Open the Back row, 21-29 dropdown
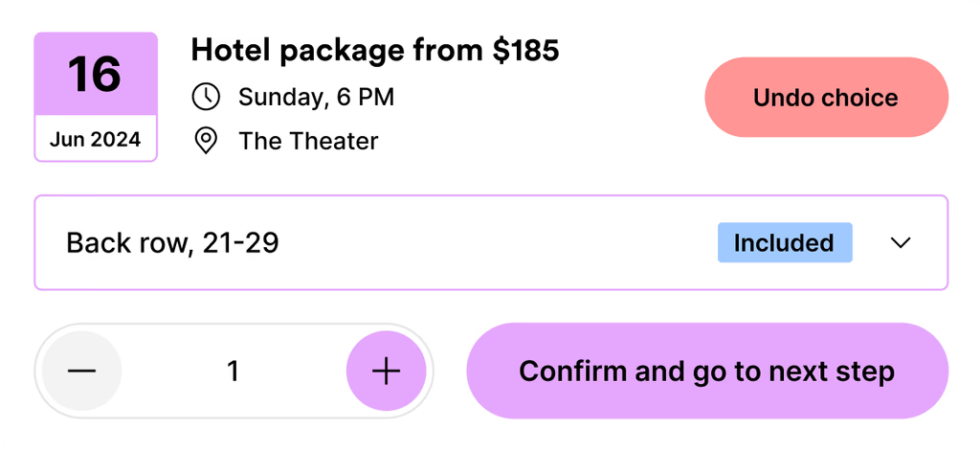980x451 pixels. coord(383,243)
